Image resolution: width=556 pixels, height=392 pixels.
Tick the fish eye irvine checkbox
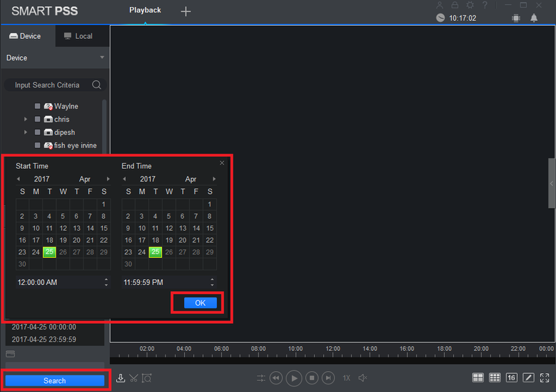coord(38,145)
